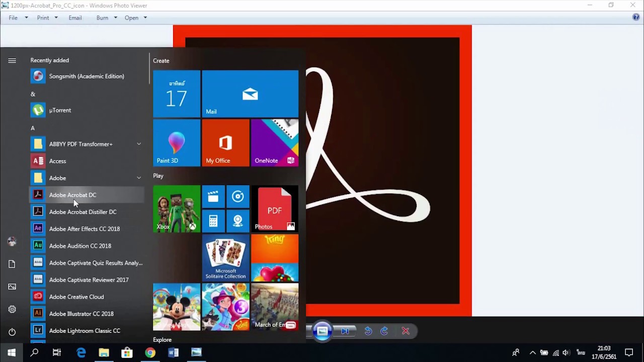Viewport: 644px width, 362px height.
Task: Launch Adobe Lightroom Classic CC
Action: pyautogui.click(x=87, y=331)
